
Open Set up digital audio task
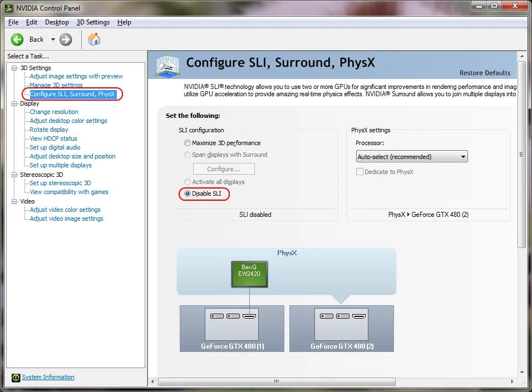(x=55, y=147)
